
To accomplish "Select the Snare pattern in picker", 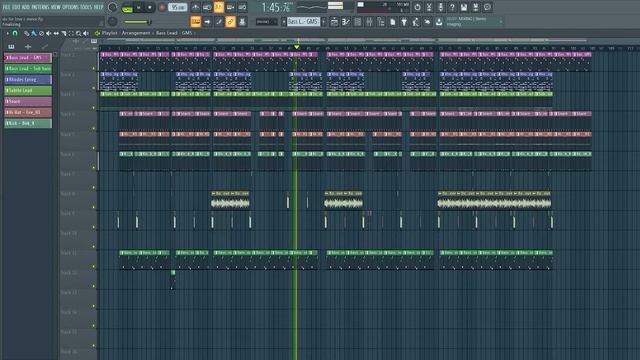I will [x=28, y=101].
